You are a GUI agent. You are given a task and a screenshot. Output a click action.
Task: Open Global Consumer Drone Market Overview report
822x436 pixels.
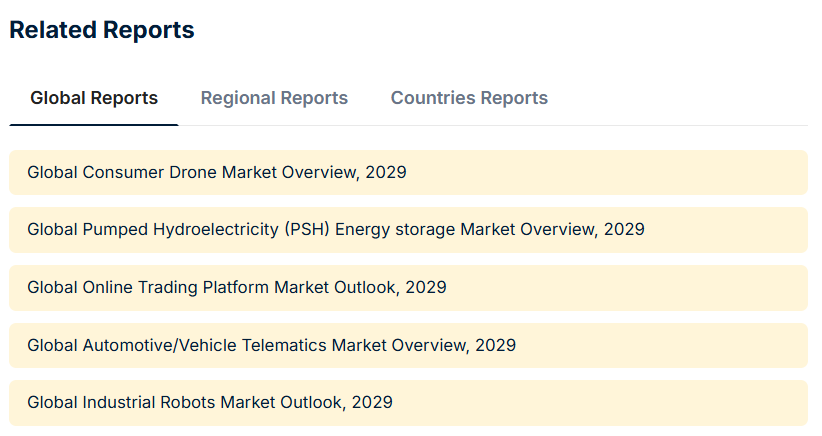point(216,172)
